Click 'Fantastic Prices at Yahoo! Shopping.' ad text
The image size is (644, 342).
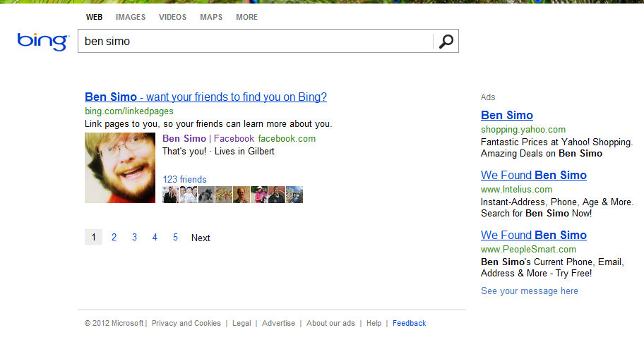pyautogui.click(x=556, y=142)
